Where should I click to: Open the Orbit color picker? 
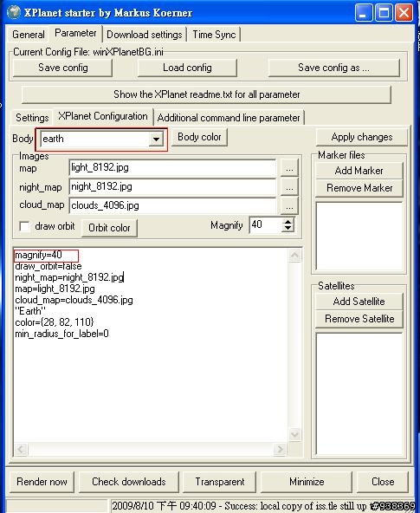tap(109, 228)
